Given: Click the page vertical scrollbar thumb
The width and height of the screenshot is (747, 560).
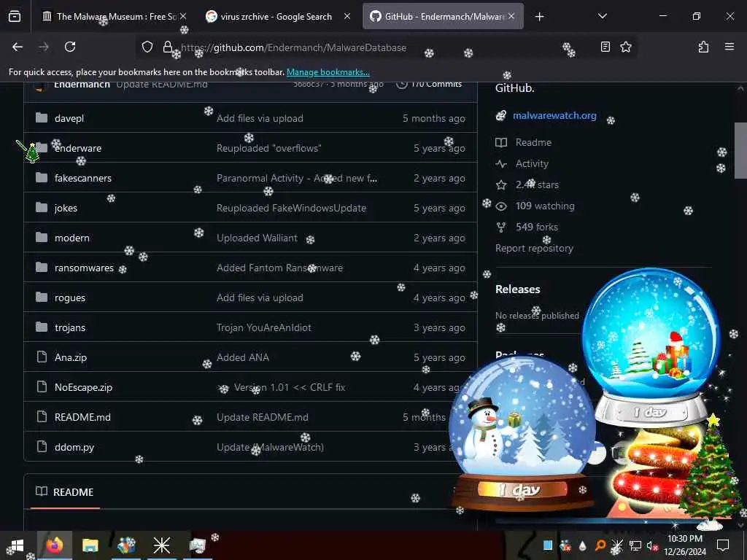Looking at the screenshot, I should pyautogui.click(x=740, y=150).
